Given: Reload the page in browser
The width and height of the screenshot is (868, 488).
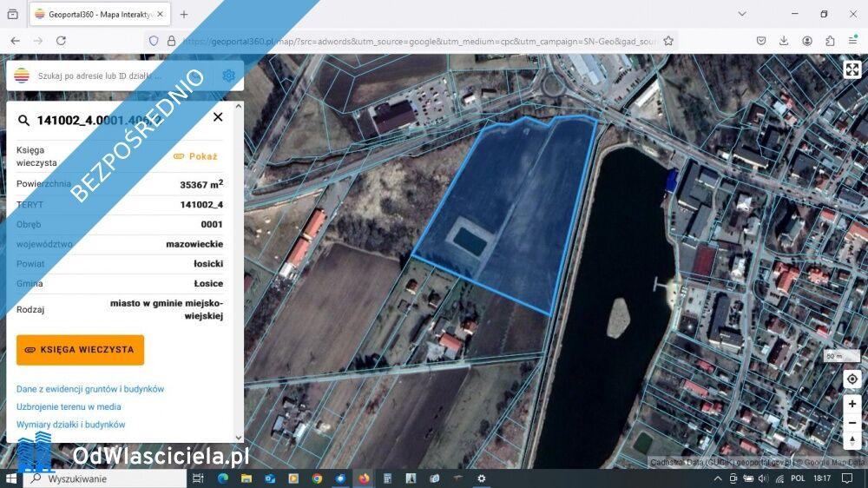Looking at the screenshot, I should [61, 41].
